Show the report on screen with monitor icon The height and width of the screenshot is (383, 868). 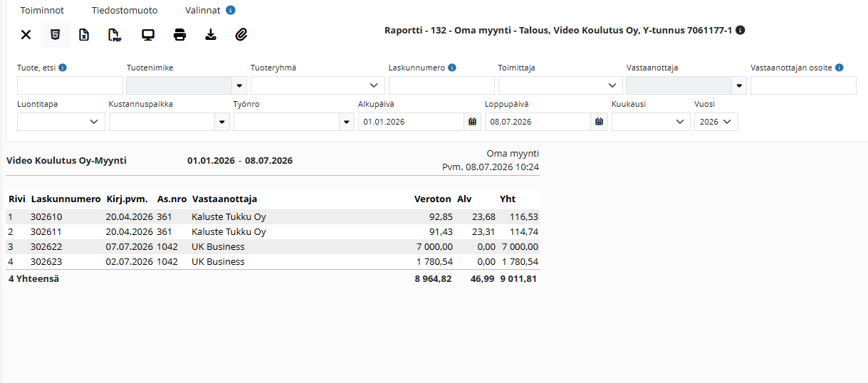(x=148, y=35)
